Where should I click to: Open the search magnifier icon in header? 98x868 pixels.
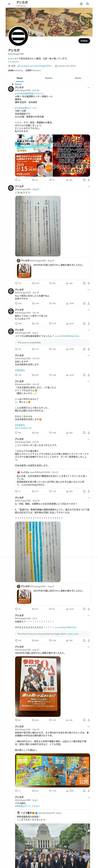click(88, 4)
